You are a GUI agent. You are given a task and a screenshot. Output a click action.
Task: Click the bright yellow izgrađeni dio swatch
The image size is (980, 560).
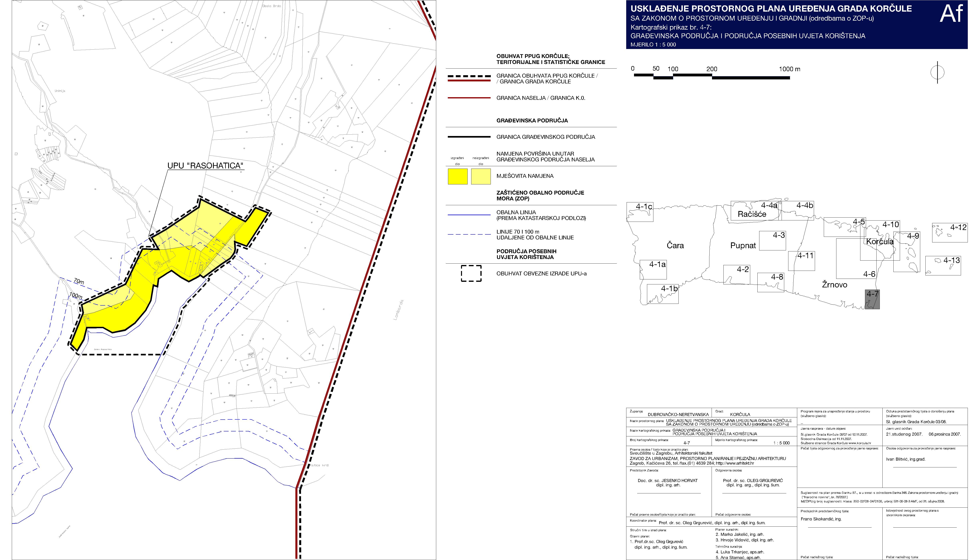click(x=457, y=177)
